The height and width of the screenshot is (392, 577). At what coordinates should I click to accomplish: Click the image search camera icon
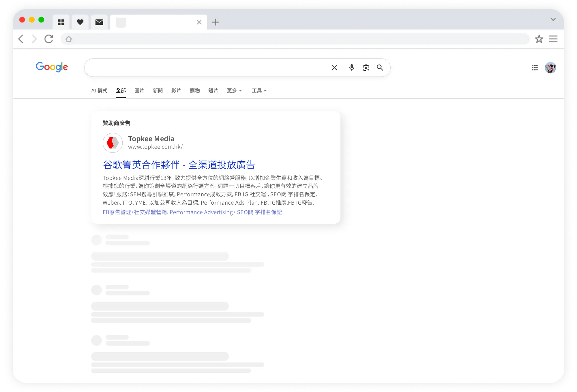click(x=366, y=67)
